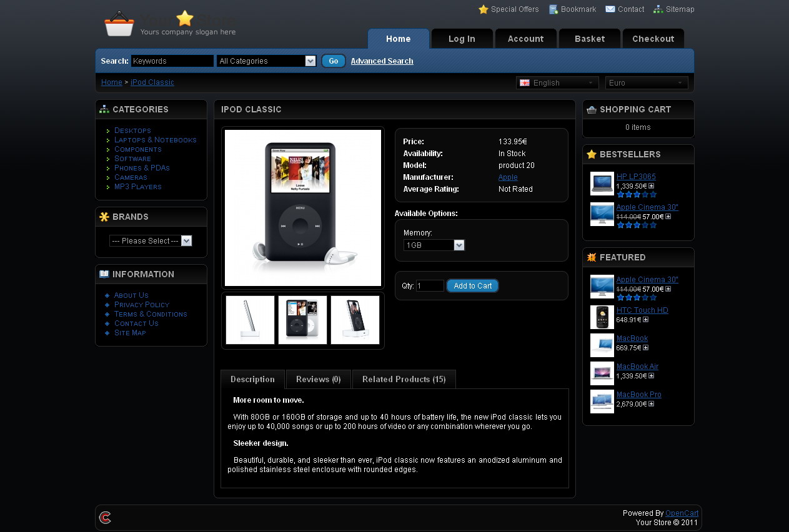Image resolution: width=789 pixels, height=532 pixels.
Task: Go to the Checkout tab
Action: click(x=653, y=39)
